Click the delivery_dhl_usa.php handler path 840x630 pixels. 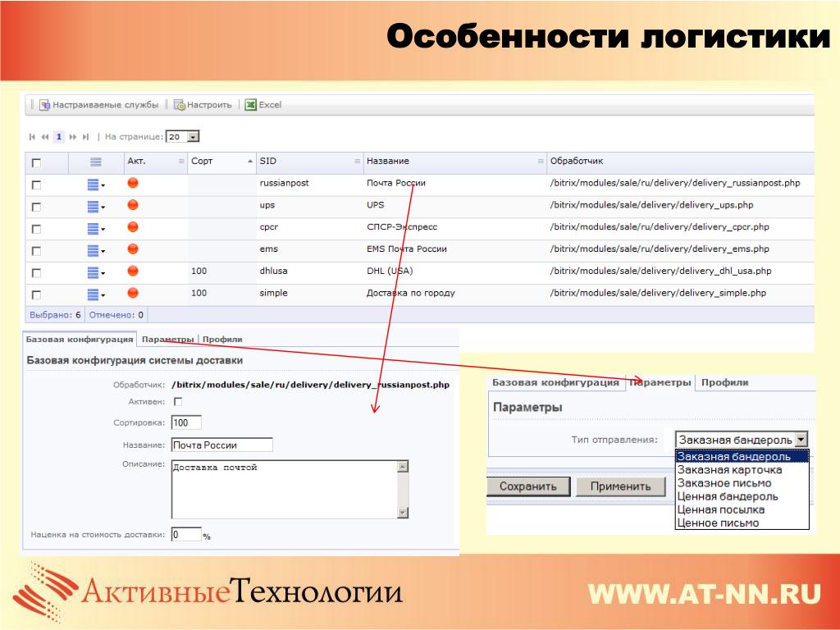[660, 271]
